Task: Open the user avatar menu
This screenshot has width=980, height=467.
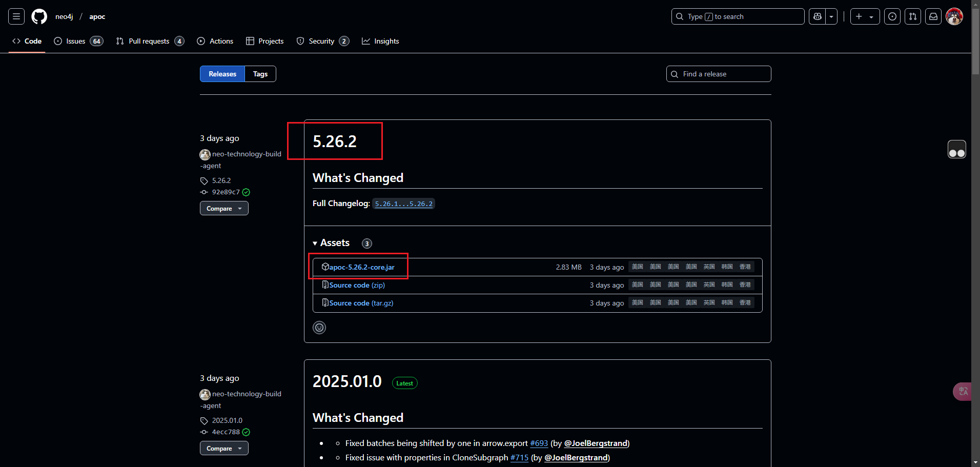Action: click(954, 16)
